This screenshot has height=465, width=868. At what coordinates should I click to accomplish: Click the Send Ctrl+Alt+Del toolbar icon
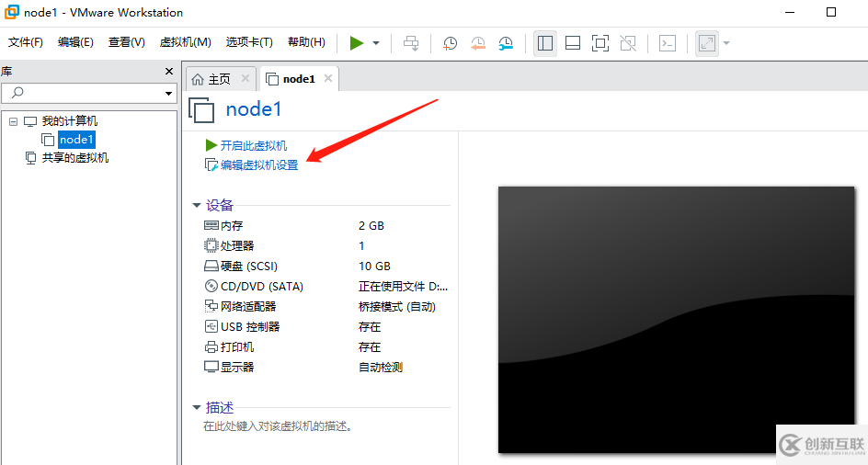point(411,43)
